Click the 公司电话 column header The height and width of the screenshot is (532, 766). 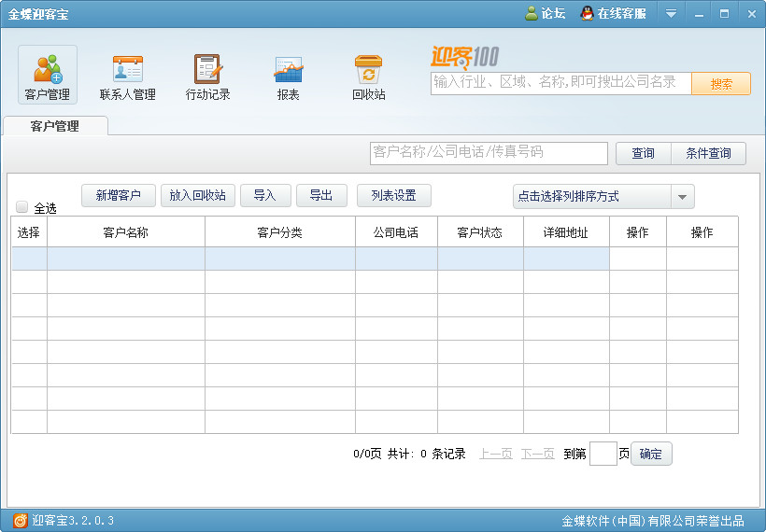396,232
